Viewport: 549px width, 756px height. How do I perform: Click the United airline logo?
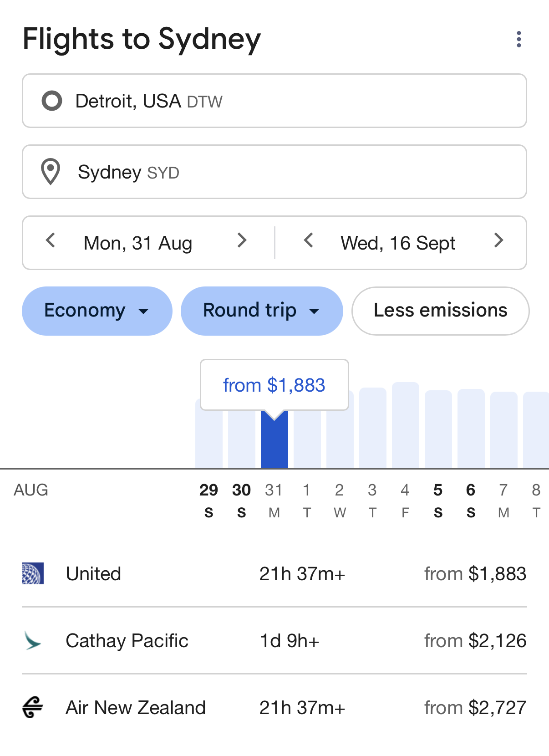coord(33,573)
